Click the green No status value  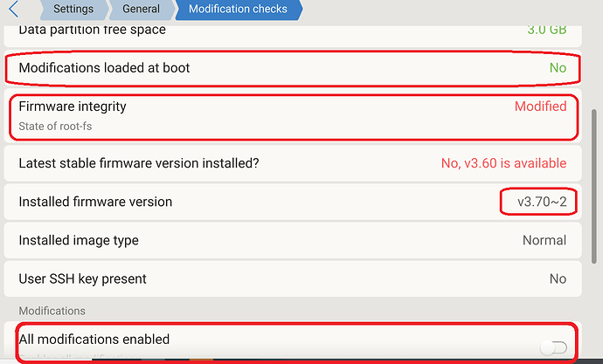(557, 68)
